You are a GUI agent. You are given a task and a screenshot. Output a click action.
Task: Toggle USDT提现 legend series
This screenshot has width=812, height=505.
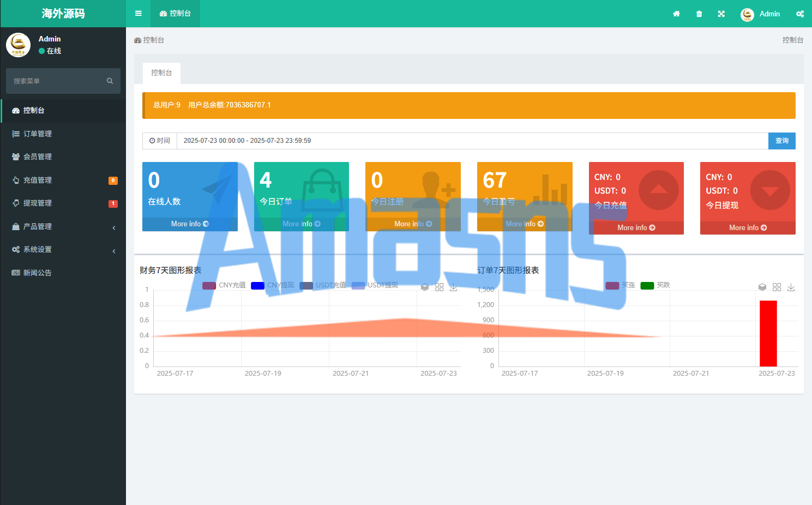pos(375,285)
